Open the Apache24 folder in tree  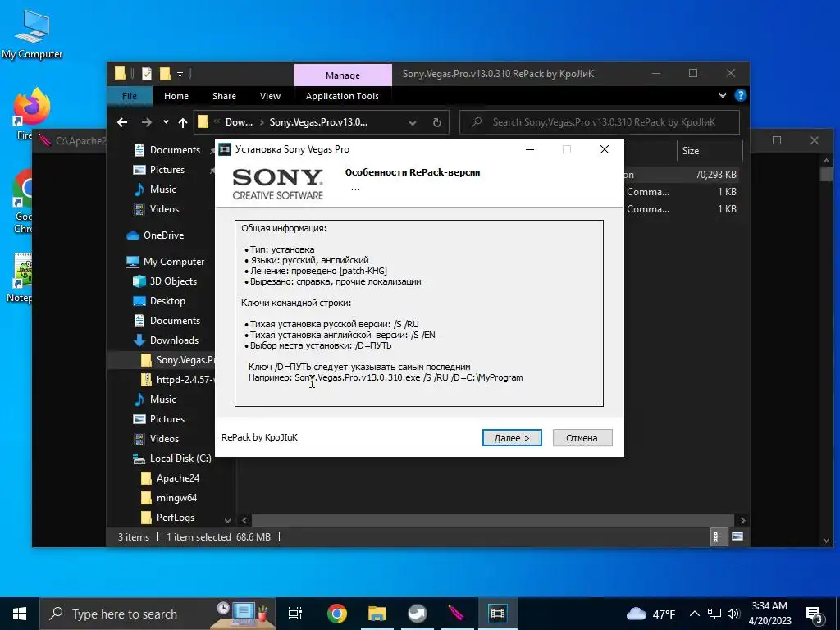(177, 478)
